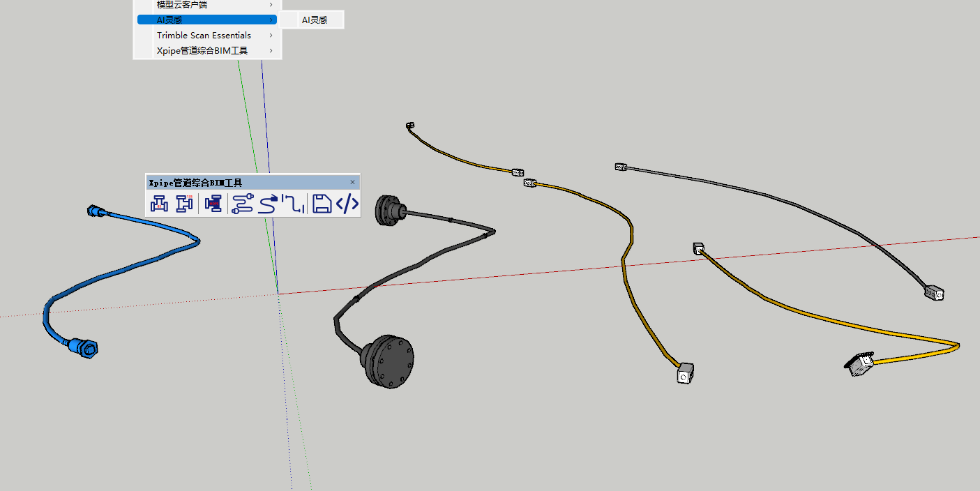The width and height of the screenshot is (980, 491).
Task: Click the Xpipe toolbar title bar
Action: click(x=244, y=183)
